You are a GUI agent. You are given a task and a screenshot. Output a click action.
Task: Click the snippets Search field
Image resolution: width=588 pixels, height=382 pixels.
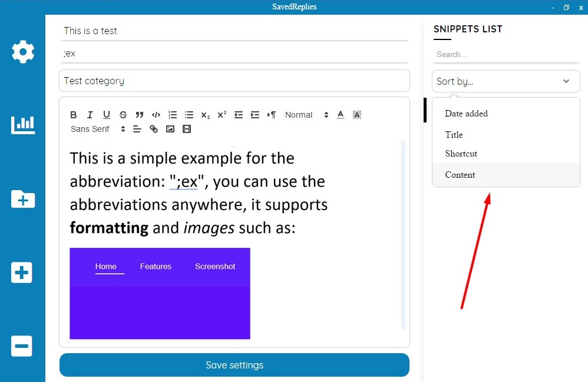506,54
